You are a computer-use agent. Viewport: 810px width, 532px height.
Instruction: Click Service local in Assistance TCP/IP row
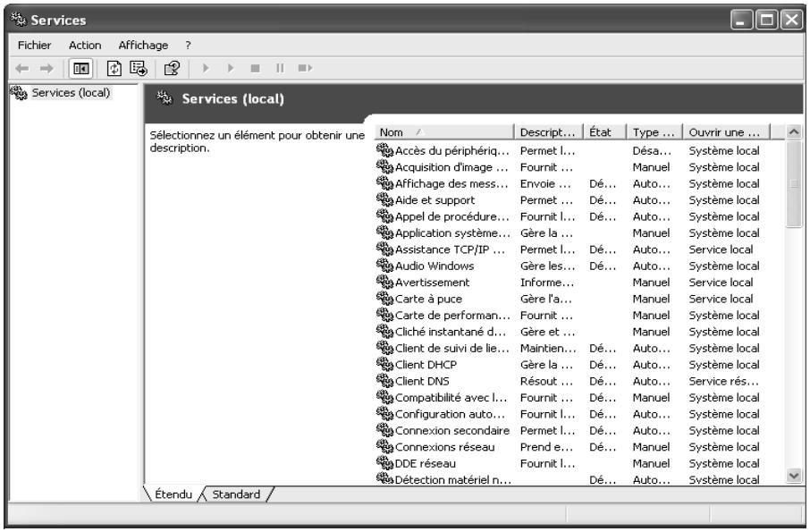tap(721, 249)
